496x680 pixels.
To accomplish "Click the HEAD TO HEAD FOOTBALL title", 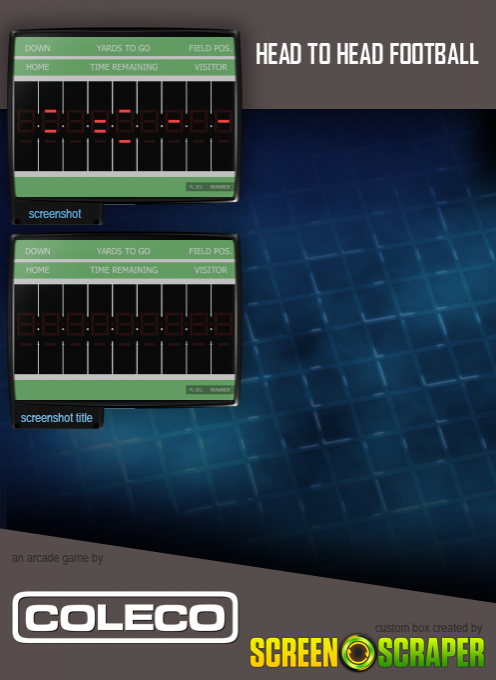I will [367, 54].
